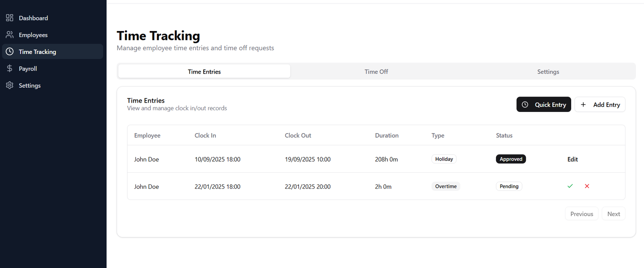Edit the approved Holiday time entry
This screenshot has width=644, height=268.
click(x=572, y=159)
